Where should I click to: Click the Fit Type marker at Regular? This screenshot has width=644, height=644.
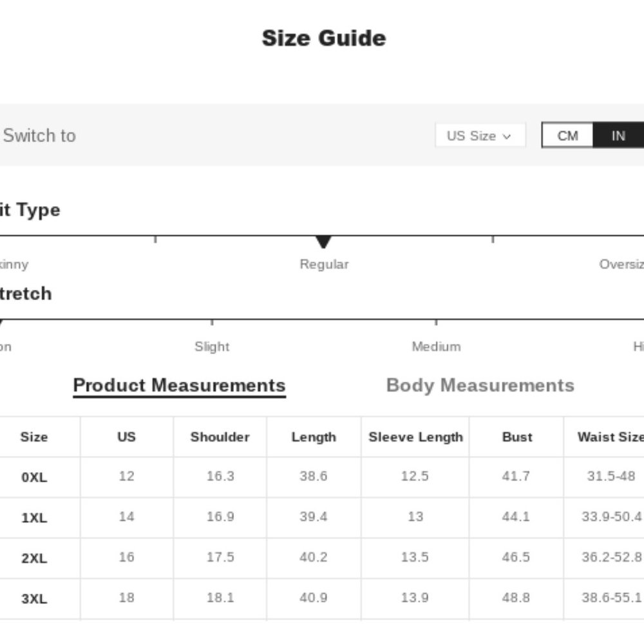(323, 242)
